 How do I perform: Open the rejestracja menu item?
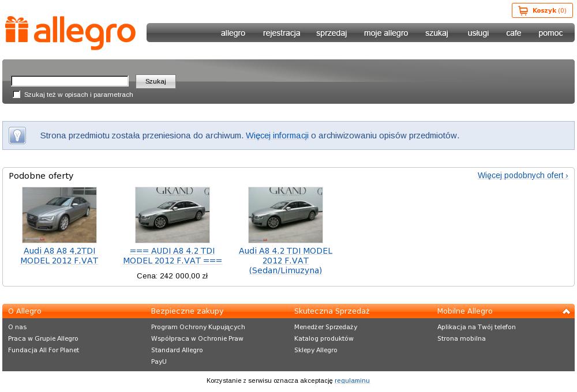[x=282, y=33]
